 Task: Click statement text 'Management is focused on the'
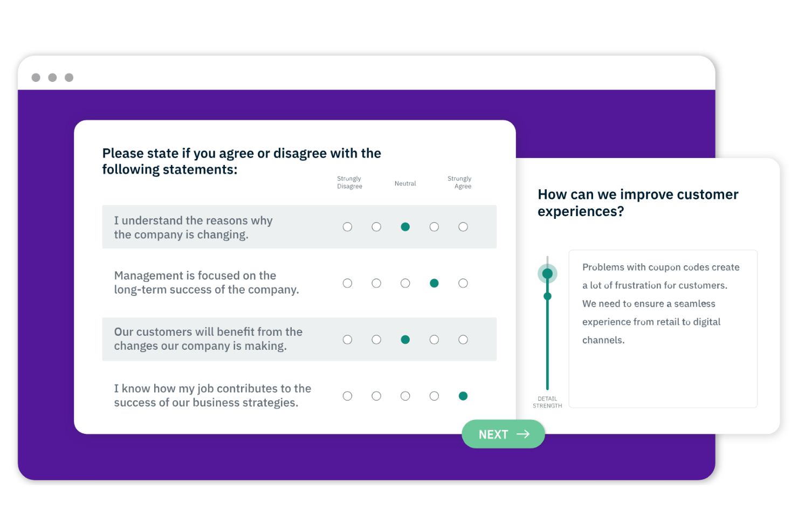[195, 275]
